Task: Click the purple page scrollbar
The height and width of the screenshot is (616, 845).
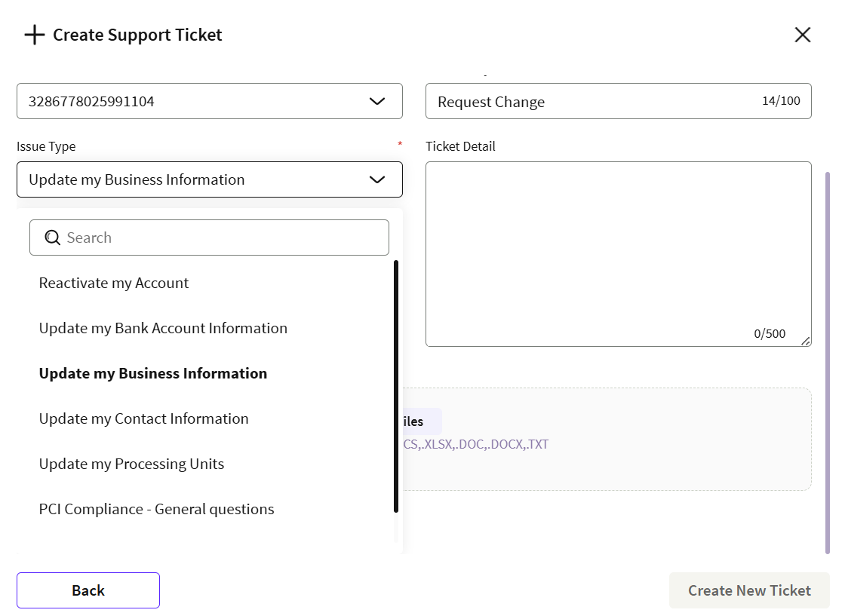Action: pos(828,362)
